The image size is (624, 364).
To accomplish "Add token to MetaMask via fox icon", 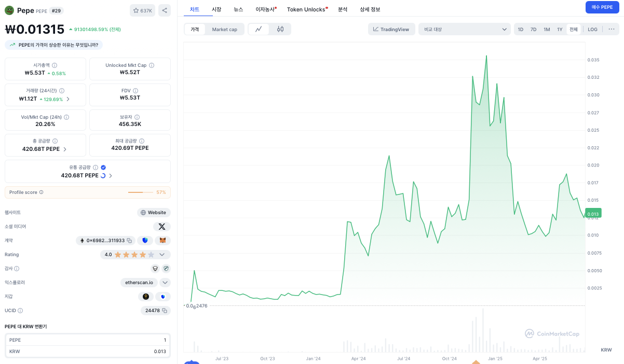I will (x=163, y=241).
